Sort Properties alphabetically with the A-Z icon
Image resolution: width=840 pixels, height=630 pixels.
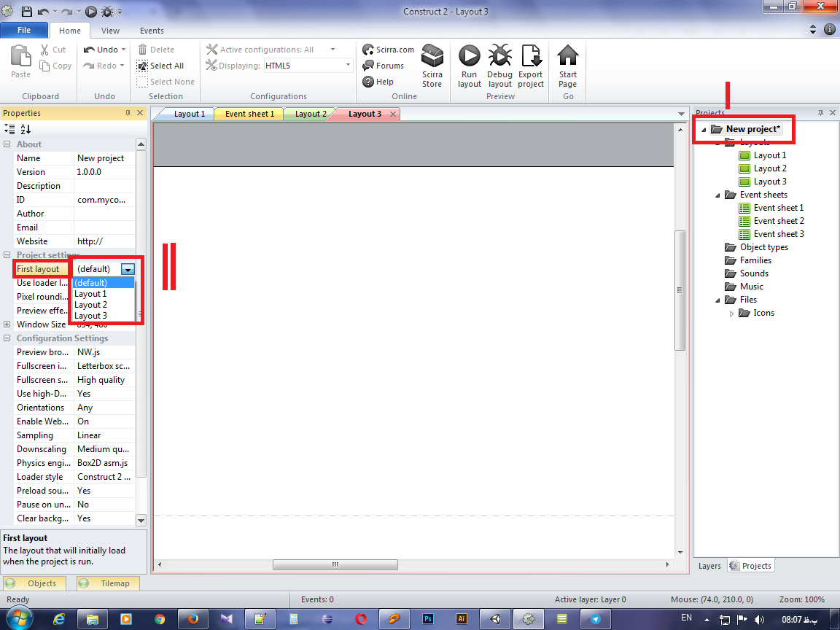click(26, 129)
